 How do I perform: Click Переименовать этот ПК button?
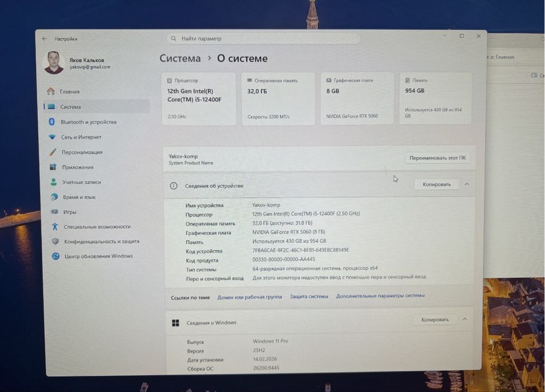pyautogui.click(x=437, y=158)
